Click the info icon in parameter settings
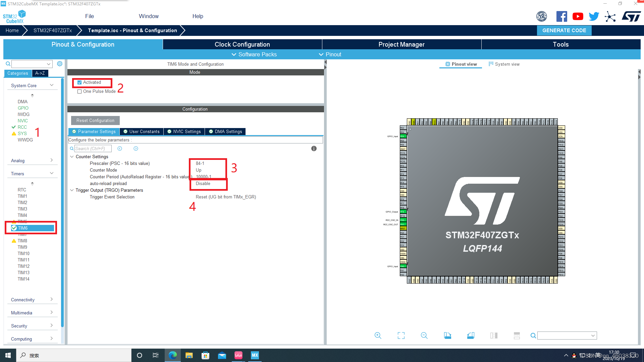Viewport: 644px width, 362px height. coord(314,148)
